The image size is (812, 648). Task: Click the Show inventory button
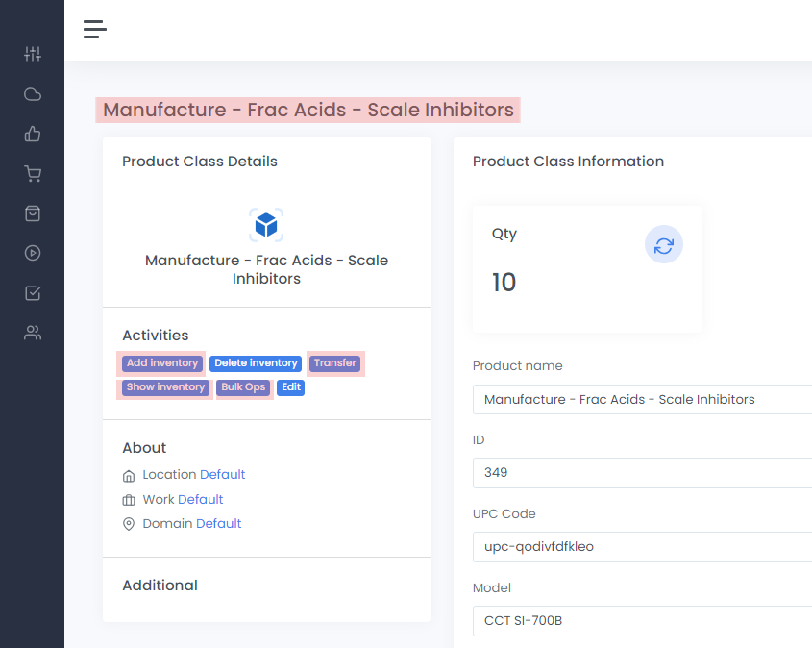coord(165,387)
